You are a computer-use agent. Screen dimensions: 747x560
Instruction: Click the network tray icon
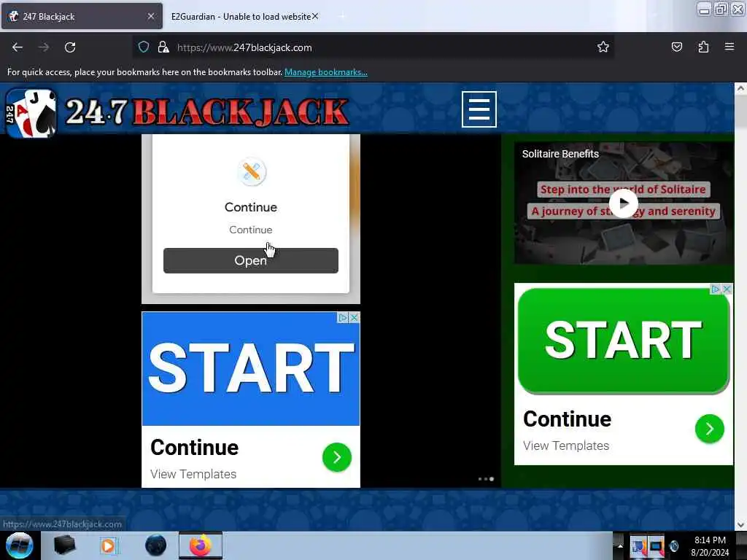click(656, 547)
